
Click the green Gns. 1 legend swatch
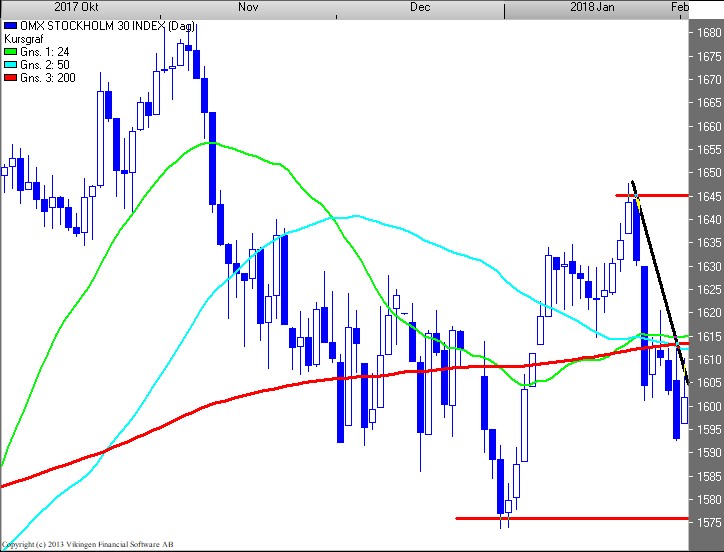(x=10, y=51)
